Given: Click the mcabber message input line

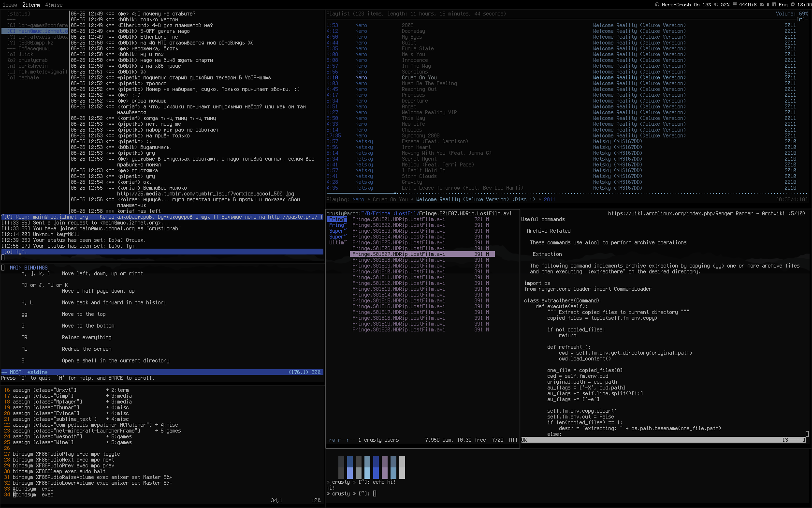Looking at the screenshot, I should (162, 257).
